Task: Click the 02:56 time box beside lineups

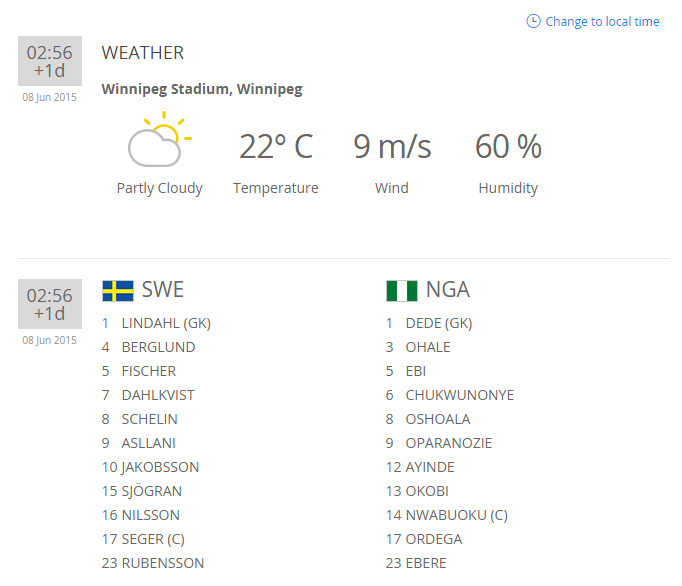Action: point(50,304)
